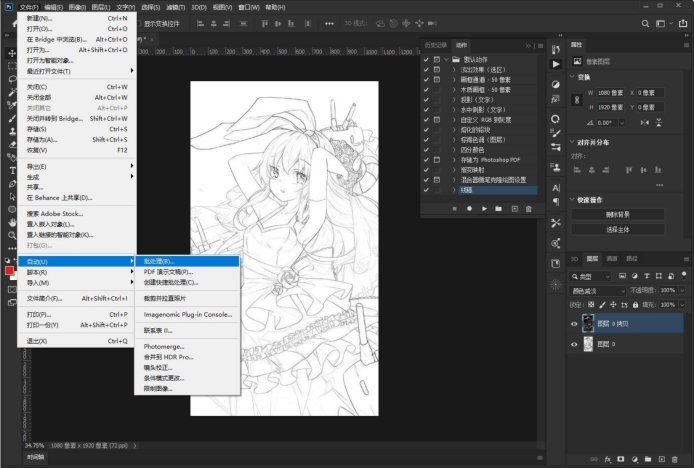Click the 选择主体 quick action button
The height and width of the screenshot is (468, 694).
pyautogui.click(x=617, y=229)
